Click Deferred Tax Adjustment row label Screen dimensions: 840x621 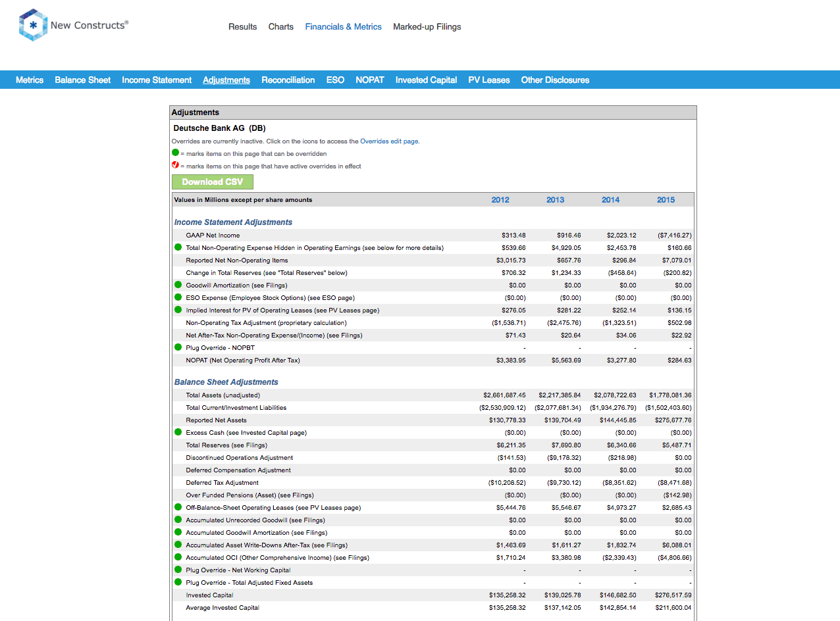coord(222,482)
